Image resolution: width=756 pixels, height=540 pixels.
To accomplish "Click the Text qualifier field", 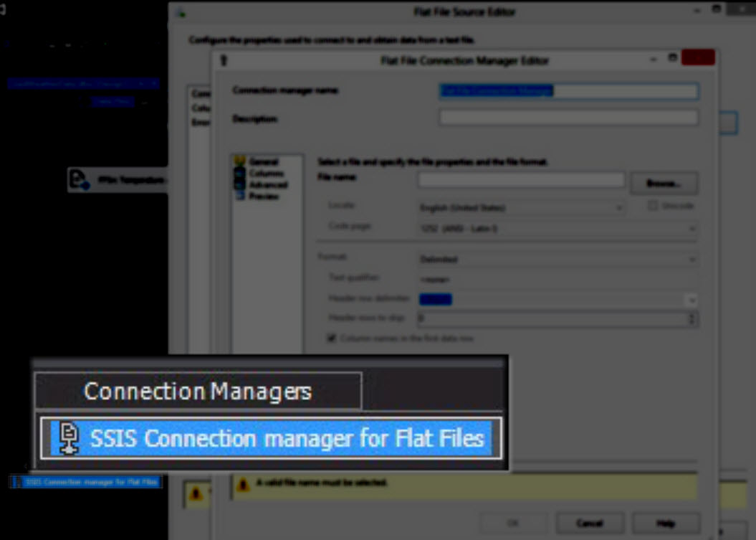I will (558, 280).
